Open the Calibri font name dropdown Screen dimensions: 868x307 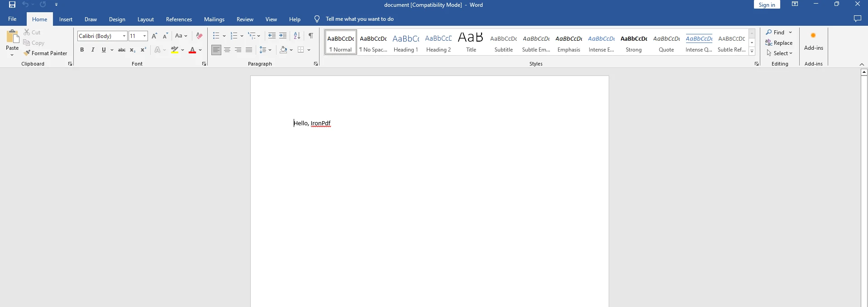(124, 36)
